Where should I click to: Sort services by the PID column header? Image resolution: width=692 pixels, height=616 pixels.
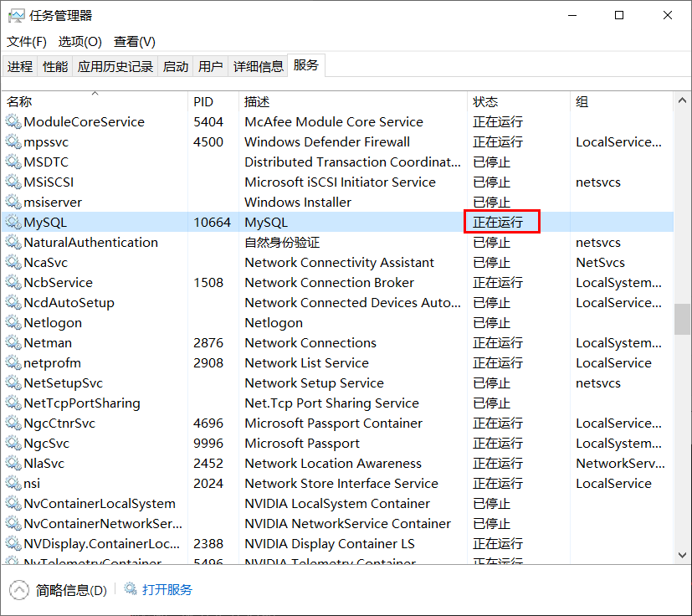click(213, 101)
